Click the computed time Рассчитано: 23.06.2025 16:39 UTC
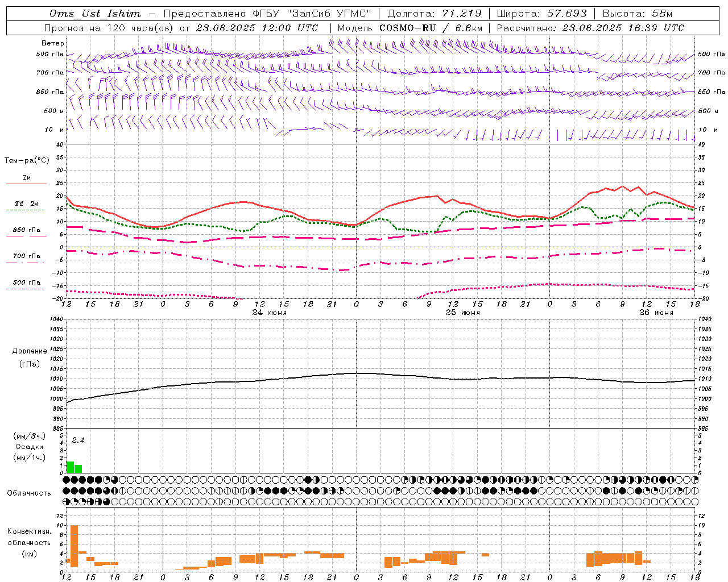Screen dimensions: 728x582 [x=590, y=28]
